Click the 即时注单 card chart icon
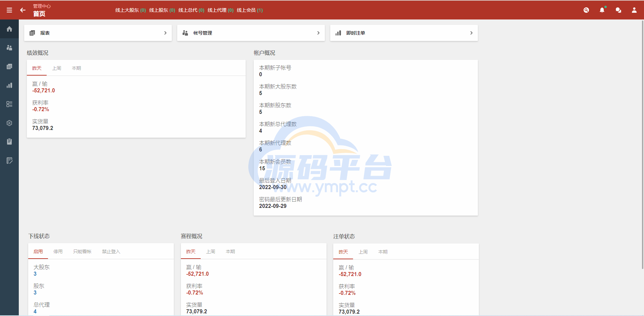The height and width of the screenshot is (316, 644). click(338, 33)
